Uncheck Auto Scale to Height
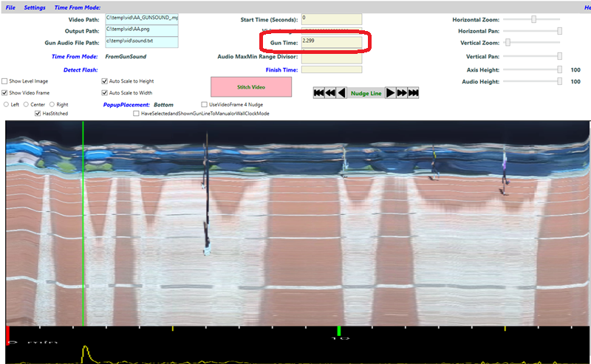This screenshot has height=364, width=591. point(104,81)
